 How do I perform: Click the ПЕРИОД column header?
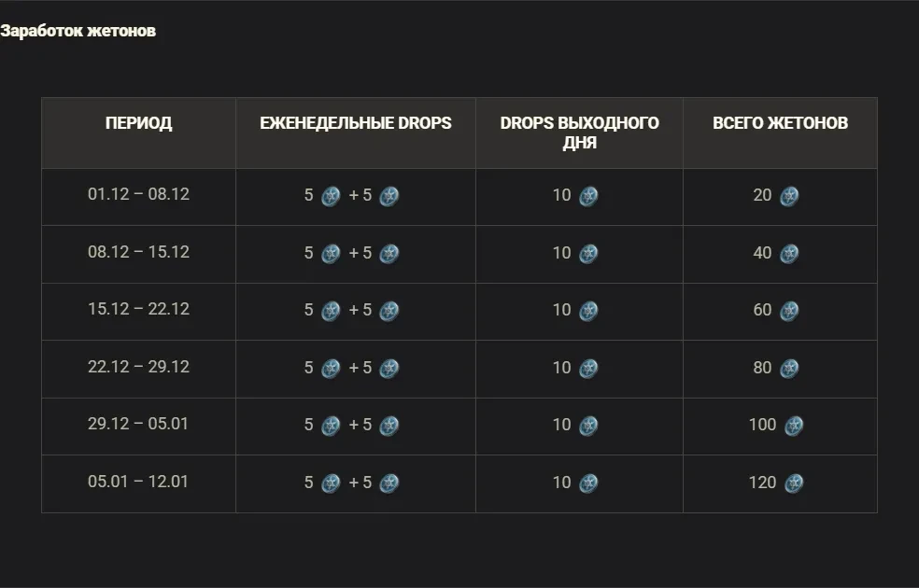pos(138,123)
